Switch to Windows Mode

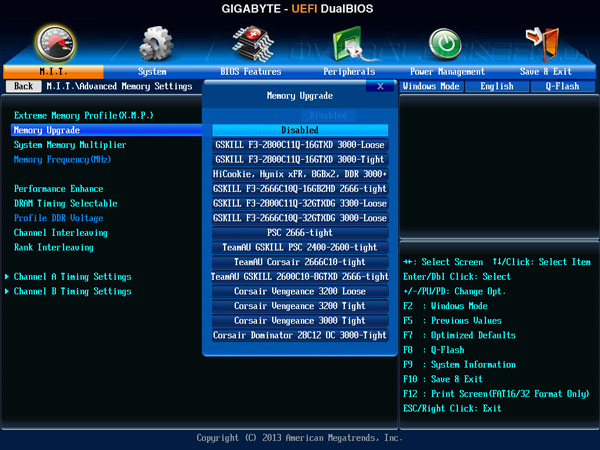click(431, 86)
